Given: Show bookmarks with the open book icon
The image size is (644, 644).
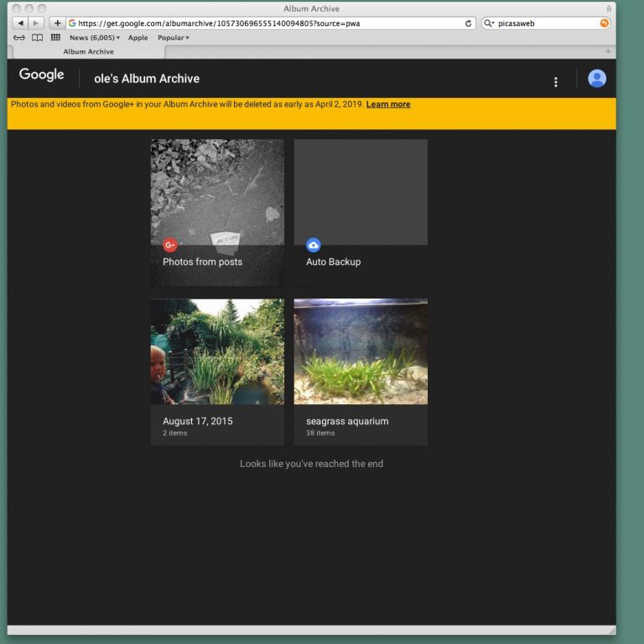Looking at the screenshot, I should 37,38.
